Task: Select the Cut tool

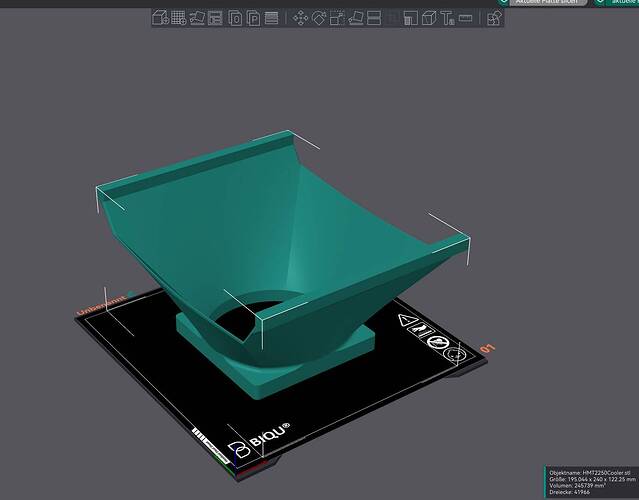Action: coord(374,18)
